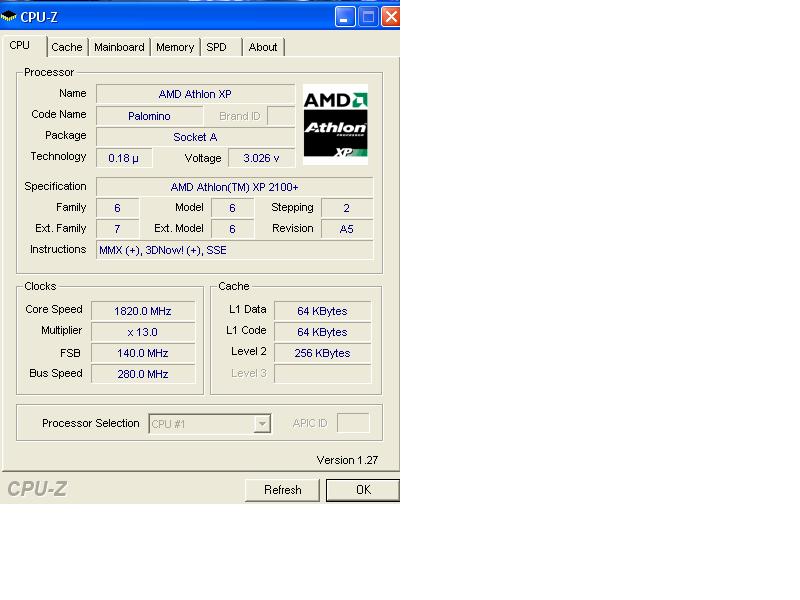Click the Core Speed value box

[x=143, y=311]
